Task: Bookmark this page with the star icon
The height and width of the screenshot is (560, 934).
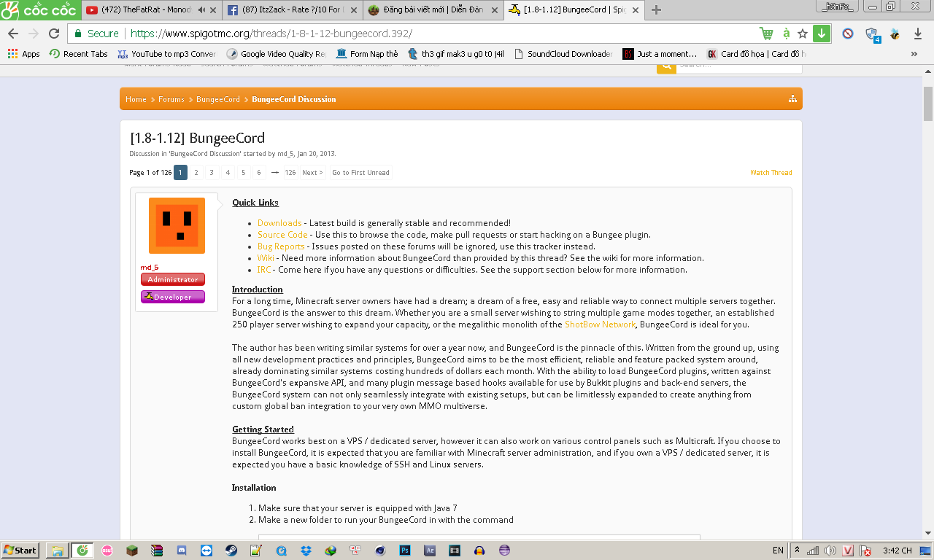Action: [x=803, y=34]
